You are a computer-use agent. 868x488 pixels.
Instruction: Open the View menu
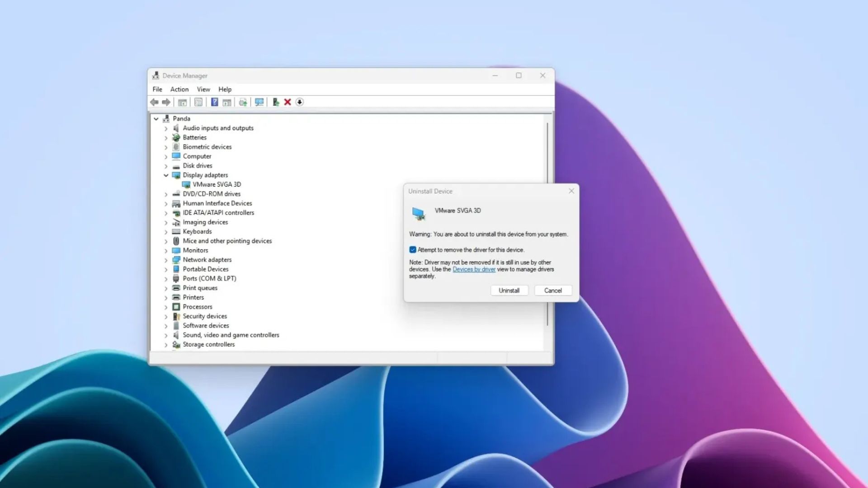coord(203,89)
